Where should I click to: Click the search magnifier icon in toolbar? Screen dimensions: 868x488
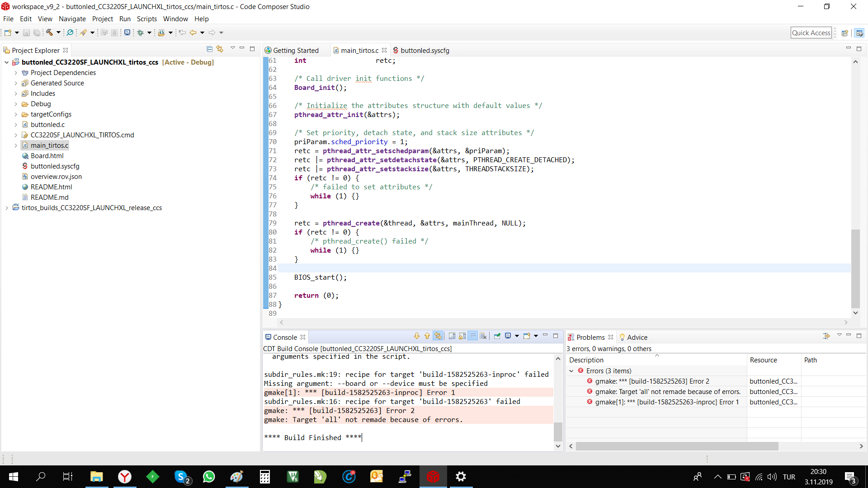point(70,33)
